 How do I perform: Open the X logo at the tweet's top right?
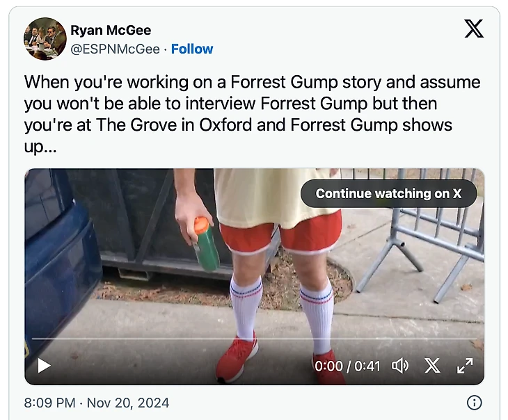pyautogui.click(x=474, y=29)
